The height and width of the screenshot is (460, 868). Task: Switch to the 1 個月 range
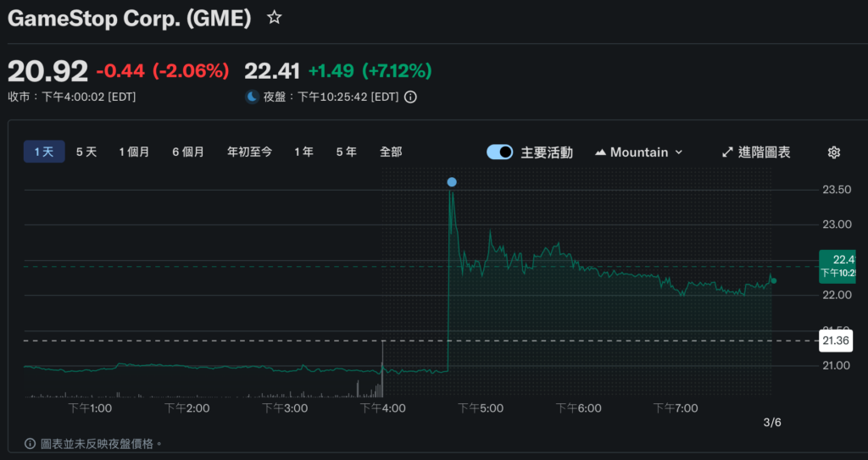coord(135,152)
